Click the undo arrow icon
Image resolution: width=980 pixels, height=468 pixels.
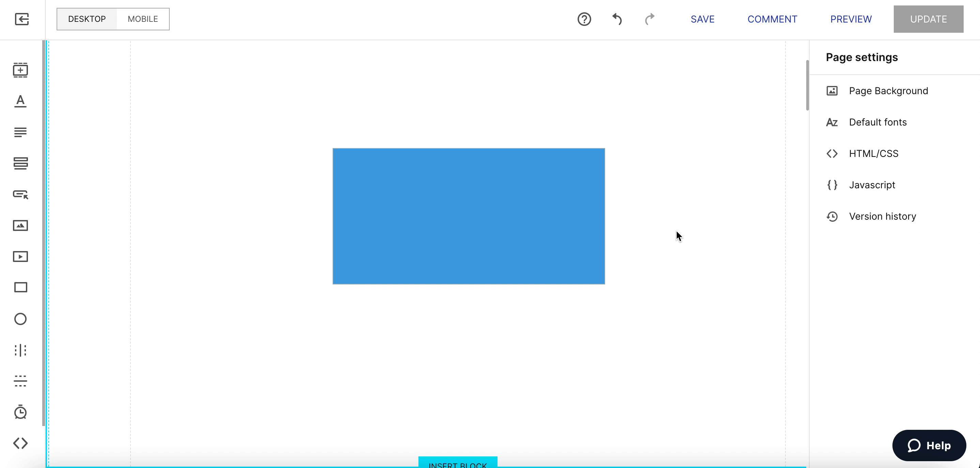coord(617,19)
